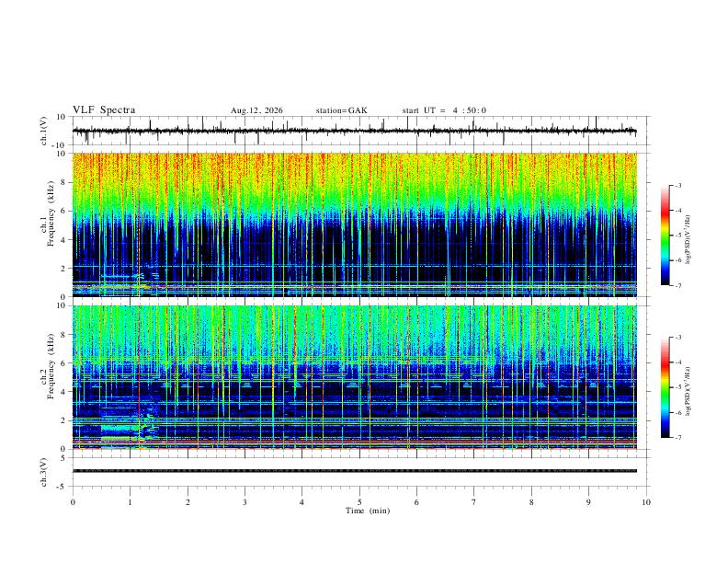728x563 pixels.
Task: Click the start UT time label
Action: (444, 110)
